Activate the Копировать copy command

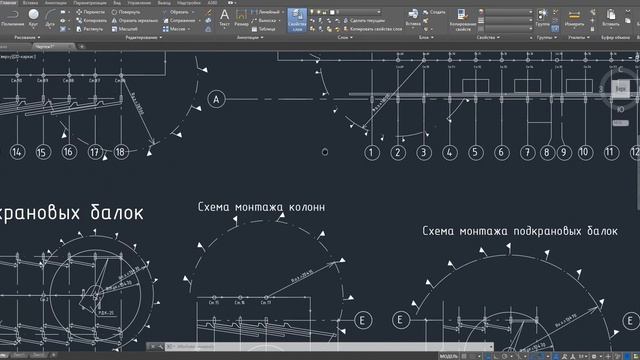click(91, 20)
